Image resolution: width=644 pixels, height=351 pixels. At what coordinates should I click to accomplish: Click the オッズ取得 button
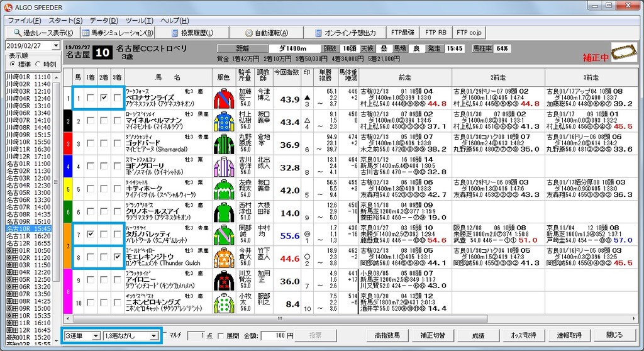click(x=523, y=335)
